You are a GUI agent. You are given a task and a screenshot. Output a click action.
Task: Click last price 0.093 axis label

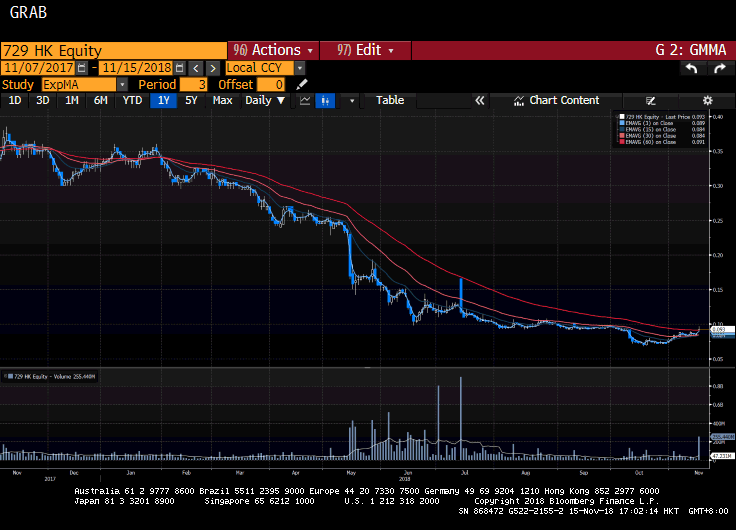pyautogui.click(x=722, y=330)
